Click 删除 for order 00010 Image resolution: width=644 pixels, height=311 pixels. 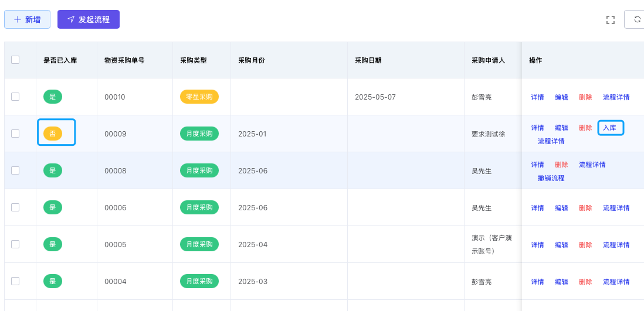(x=585, y=97)
